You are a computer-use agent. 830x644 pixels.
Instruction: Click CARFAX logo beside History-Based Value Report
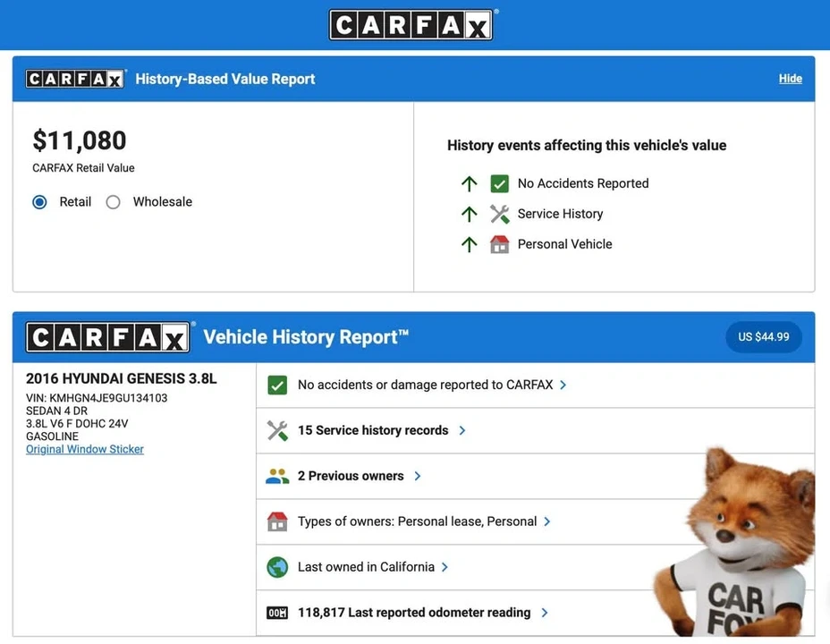pos(75,79)
